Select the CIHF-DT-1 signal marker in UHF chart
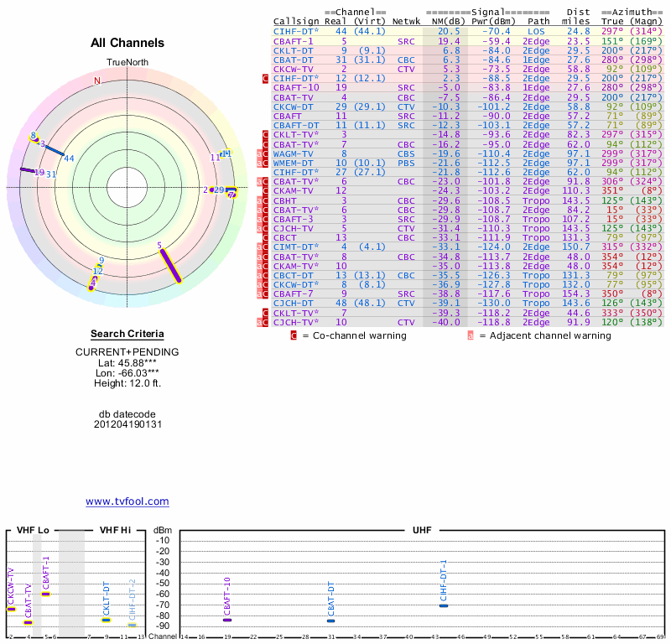671x644 pixels. point(444,605)
